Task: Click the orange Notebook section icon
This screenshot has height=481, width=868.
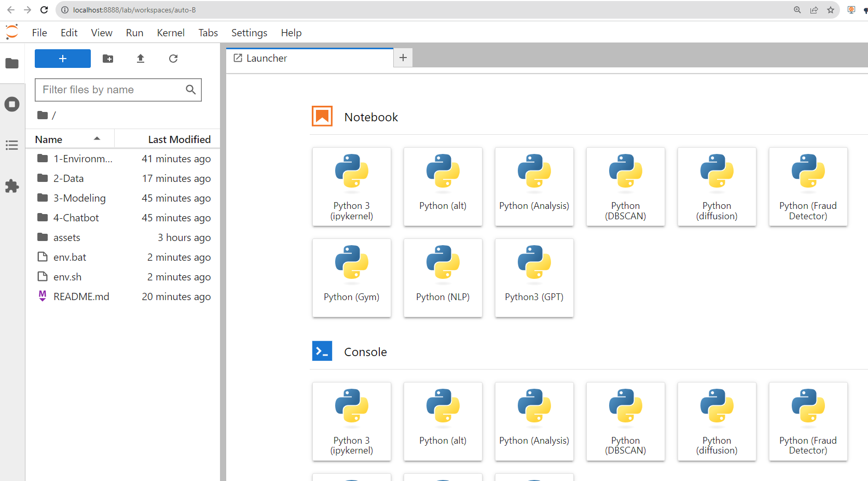Action: (322, 116)
